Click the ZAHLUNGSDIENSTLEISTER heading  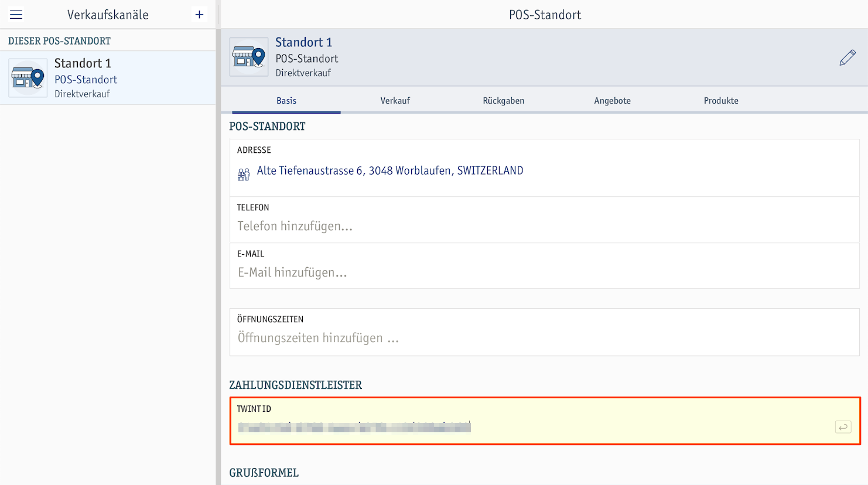[x=296, y=385]
